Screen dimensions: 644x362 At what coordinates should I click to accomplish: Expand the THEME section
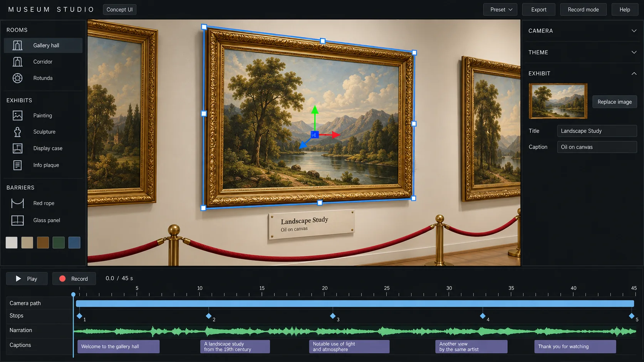(x=634, y=52)
